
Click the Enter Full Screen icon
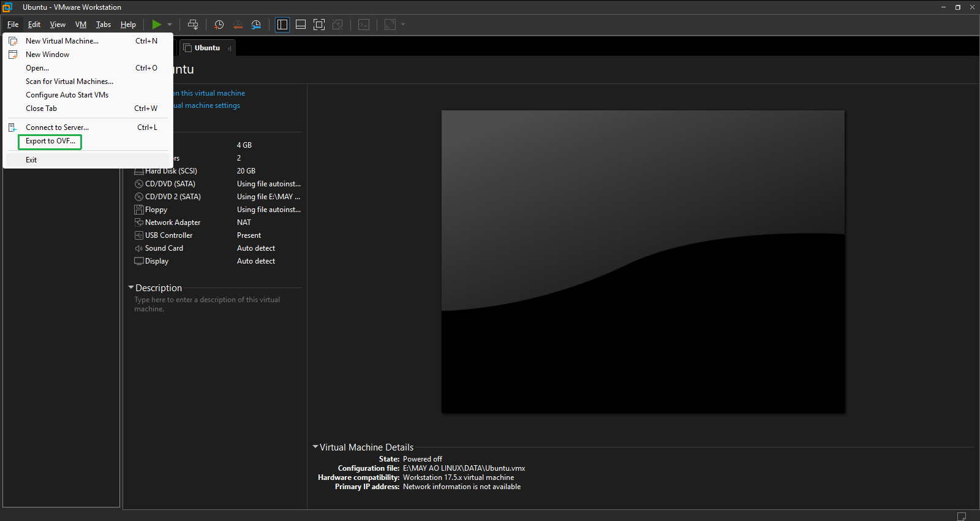pos(319,25)
